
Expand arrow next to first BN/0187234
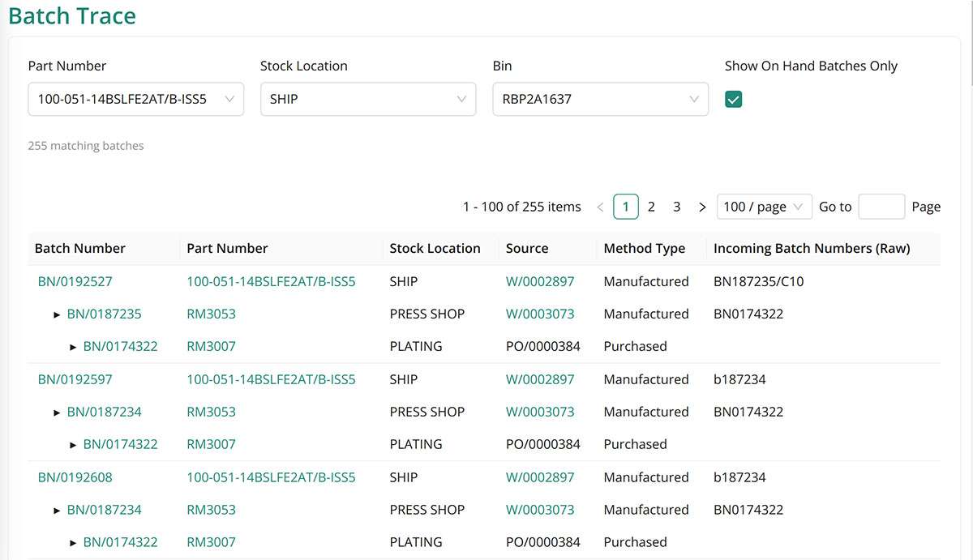point(57,413)
